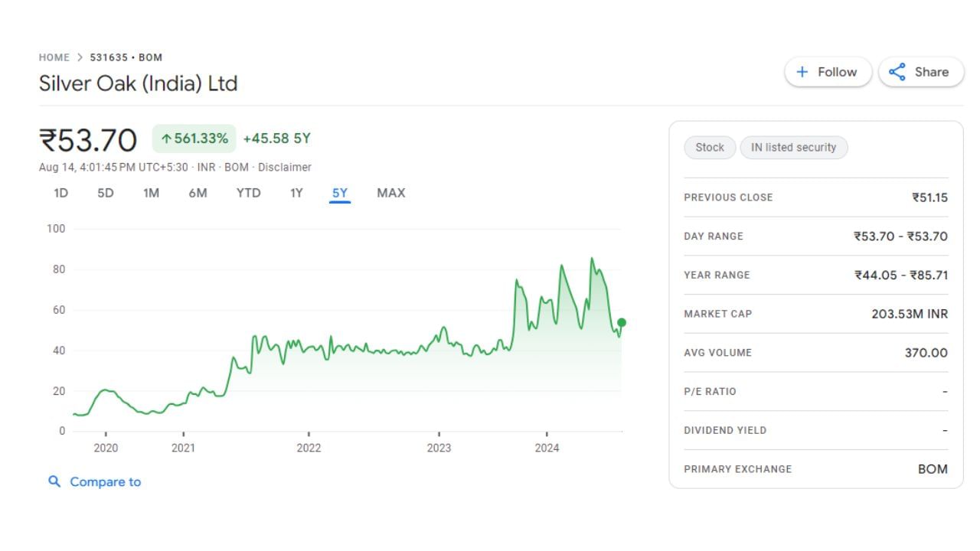Viewport: 980px width, 551px height.
Task: Click the 531635 • BOM breadcrumb
Action: (126, 57)
